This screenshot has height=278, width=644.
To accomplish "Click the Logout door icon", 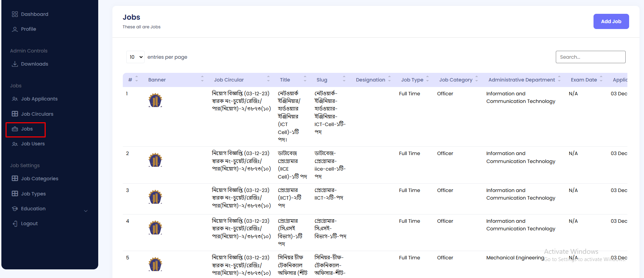I will [15, 224].
